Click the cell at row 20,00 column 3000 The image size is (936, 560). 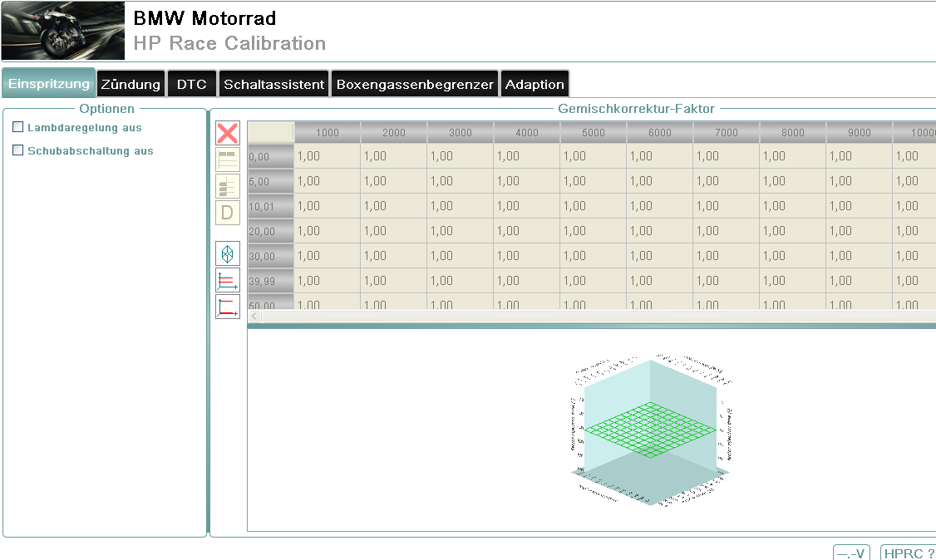460,231
